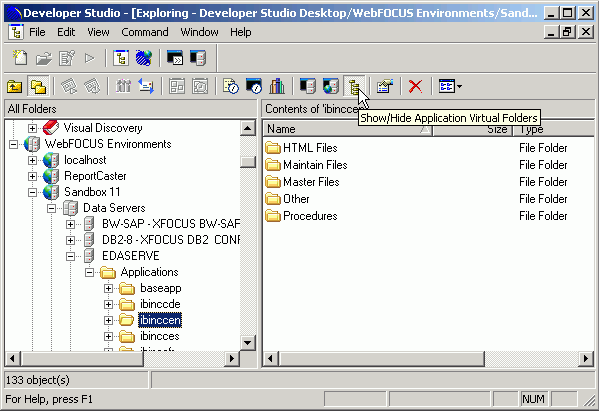
Task: Expand the BW-SAP server node
Action: click(70, 224)
